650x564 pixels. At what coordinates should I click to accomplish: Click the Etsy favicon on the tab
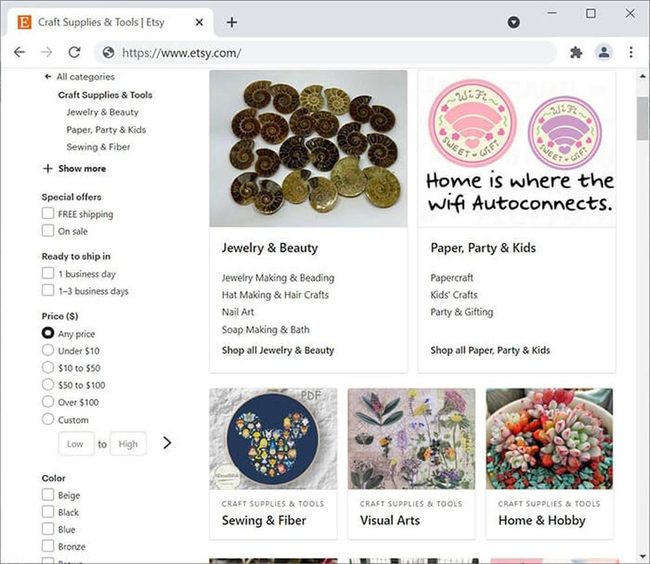point(24,22)
